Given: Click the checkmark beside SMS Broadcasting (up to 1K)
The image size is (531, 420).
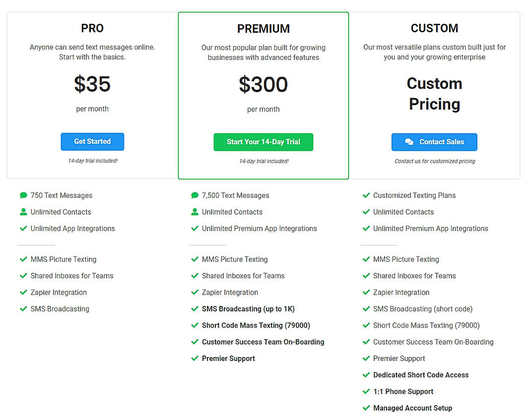Looking at the screenshot, I should pyautogui.click(x=195, y=309).
